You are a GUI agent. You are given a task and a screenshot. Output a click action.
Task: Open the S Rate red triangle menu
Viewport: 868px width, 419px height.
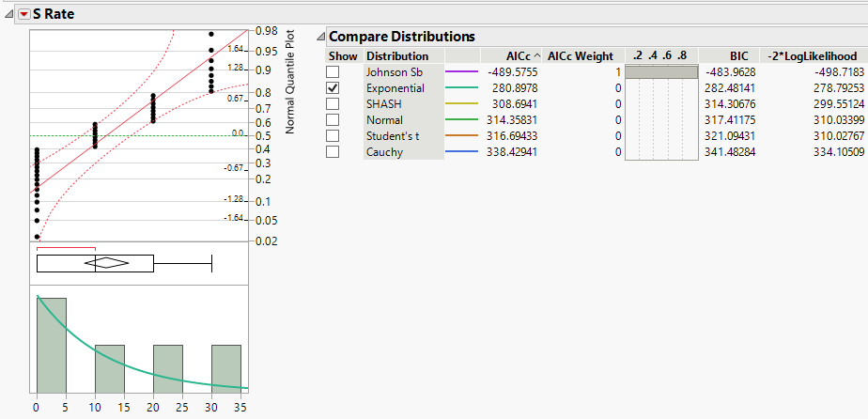tap(24, 14)
